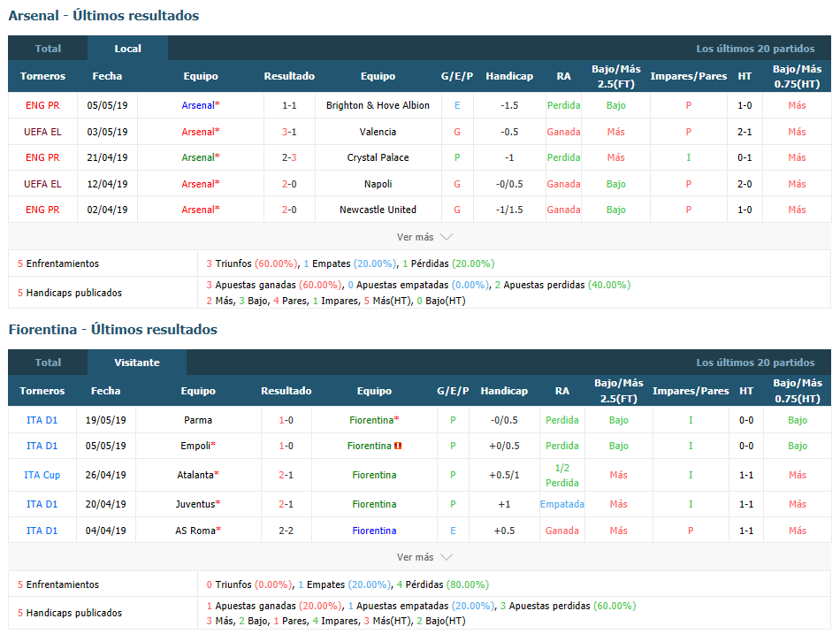The height and width of the screenshot is (634, 840).
Task: Expand Arsenal results with Ver más
Action: pyautogui.click(x=424, y=237)
